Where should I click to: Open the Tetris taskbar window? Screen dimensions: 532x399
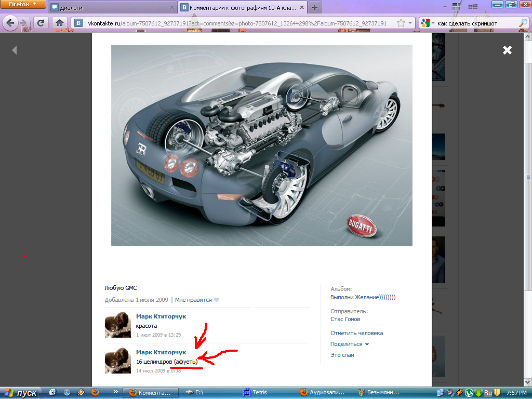[255, 393]
